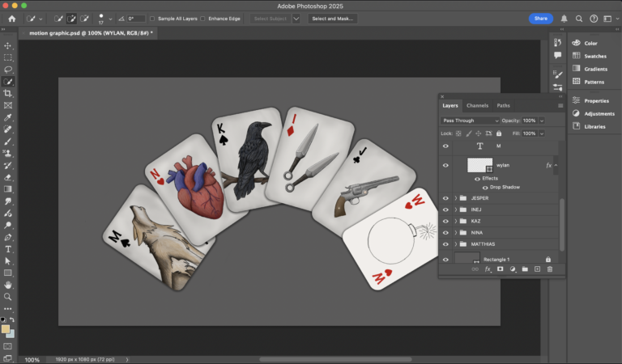The width and height of the screenshot is (622, 364).
Task: Select the Frame tool
Action: (x=8, y=105)
